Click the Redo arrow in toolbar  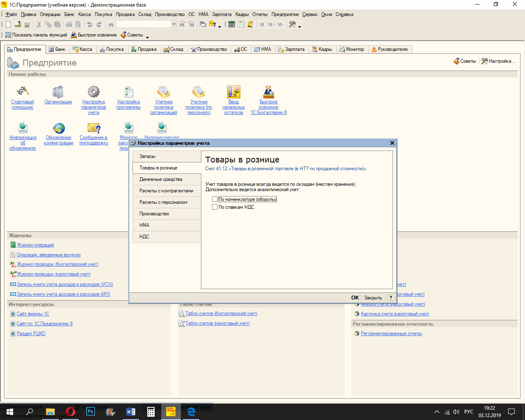(x=99, y=25)
